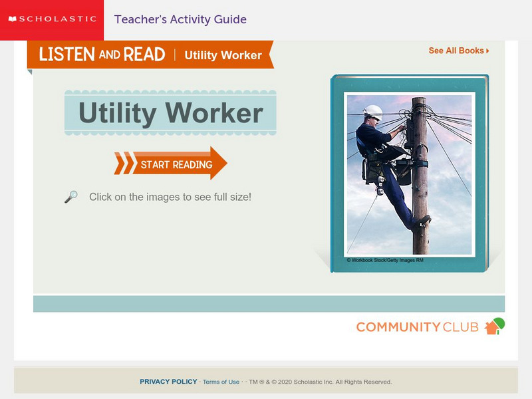The height and width of the screenshot is (399, 532).
Task: Click the large Utility Worker title heading
Action: coord(170,113)
